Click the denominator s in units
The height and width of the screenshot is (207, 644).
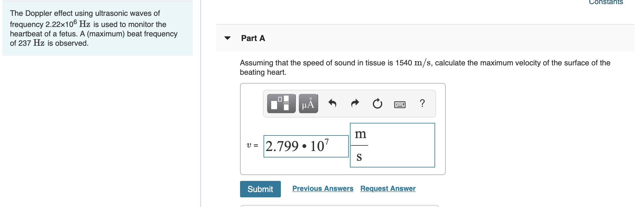click(359, 157)
